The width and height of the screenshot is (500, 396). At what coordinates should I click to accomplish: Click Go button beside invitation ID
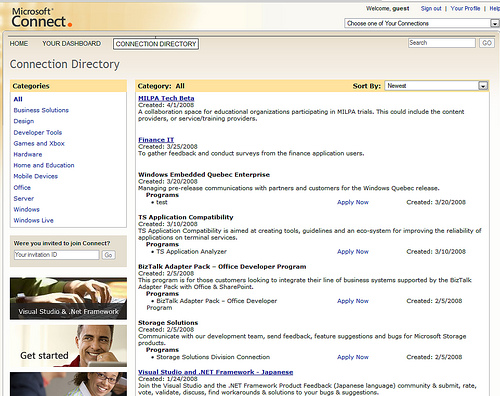(108, 255)
